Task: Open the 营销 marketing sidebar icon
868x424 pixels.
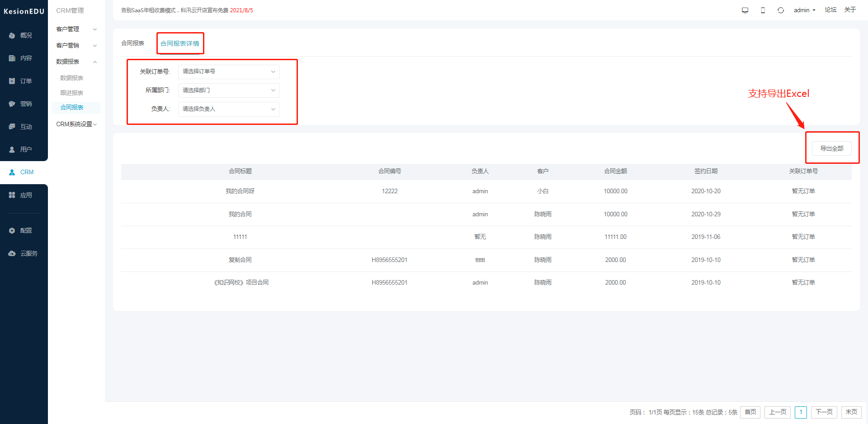Action: (x=12, y=104)
